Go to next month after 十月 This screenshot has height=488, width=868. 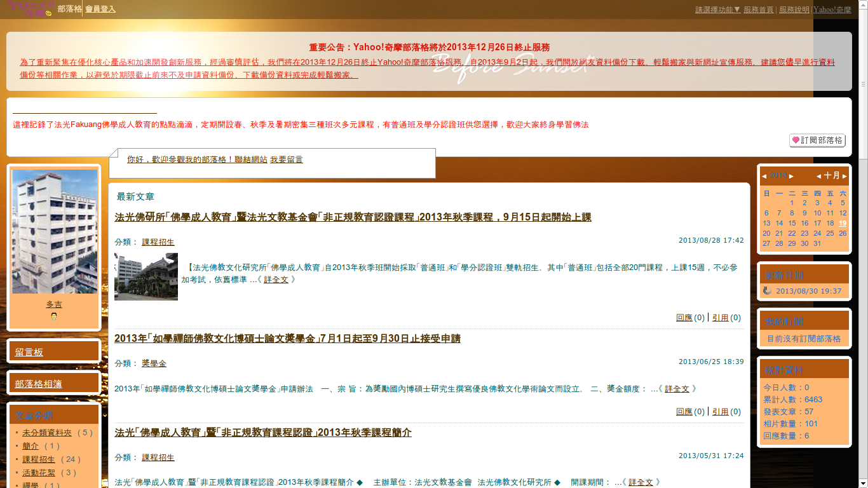click(844, 176)
